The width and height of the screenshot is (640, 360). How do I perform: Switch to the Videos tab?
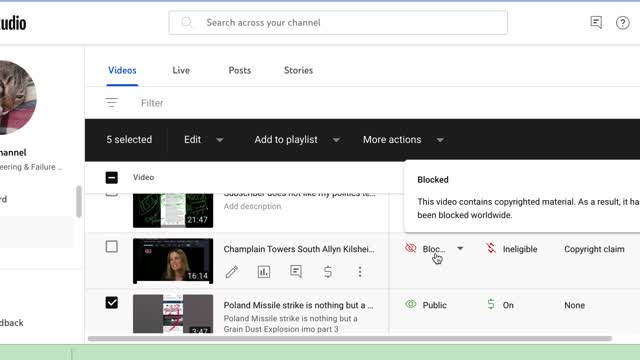tap(122, 70)
